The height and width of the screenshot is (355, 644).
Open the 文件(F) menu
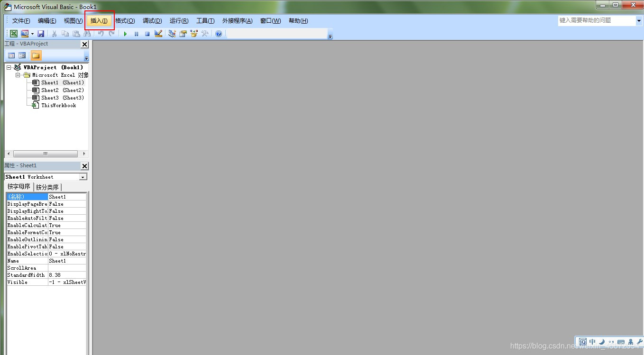click(21, 21)
